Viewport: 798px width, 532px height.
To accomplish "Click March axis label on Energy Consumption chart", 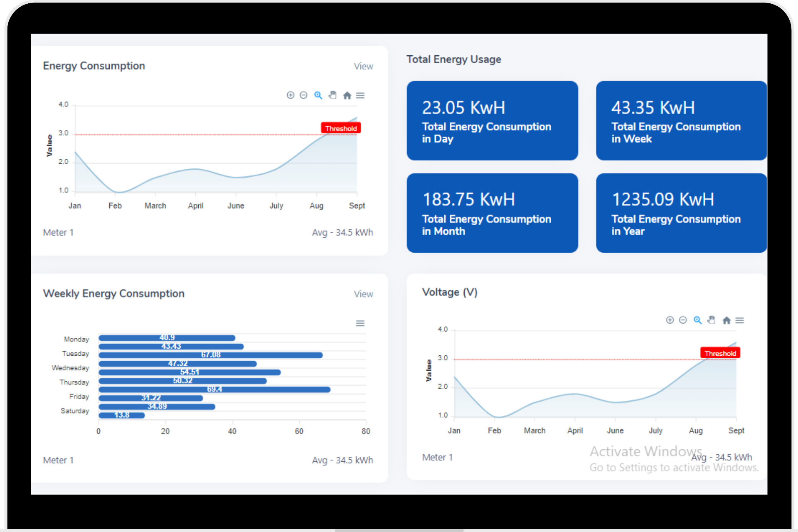I will coord(155,206).
